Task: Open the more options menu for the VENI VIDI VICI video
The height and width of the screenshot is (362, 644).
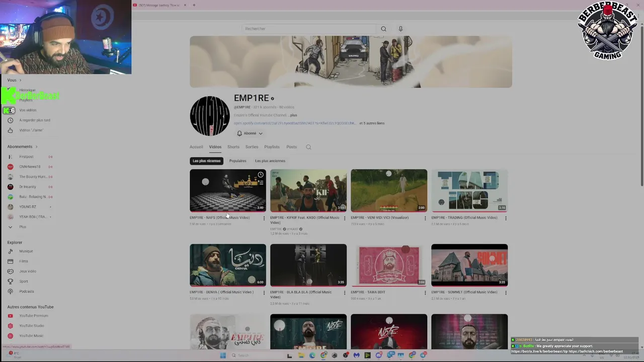Action: pyautogui.click(x=425, y=218)
